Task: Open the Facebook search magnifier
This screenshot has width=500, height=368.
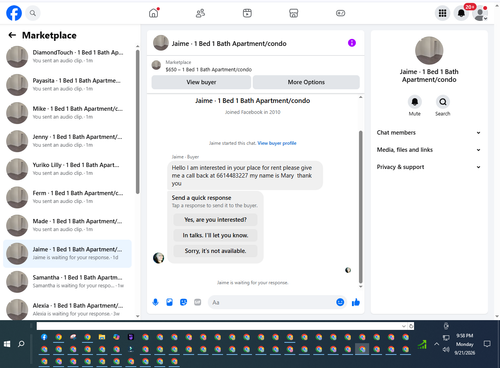Action: click(32, 13)
